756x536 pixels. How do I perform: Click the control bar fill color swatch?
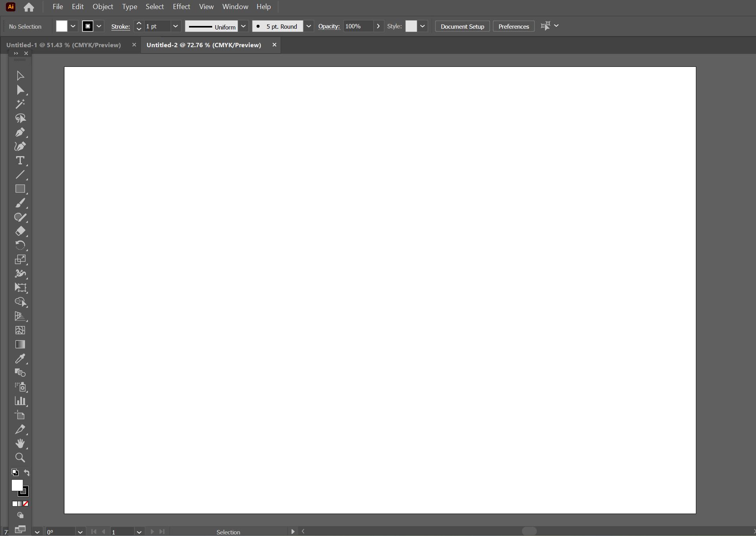[62, 26]
